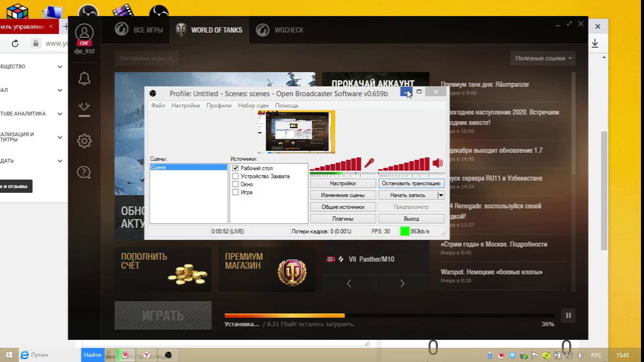644x362 pixels.
Task: Open the film strip video desktop icon
Action: pos(124,11)
